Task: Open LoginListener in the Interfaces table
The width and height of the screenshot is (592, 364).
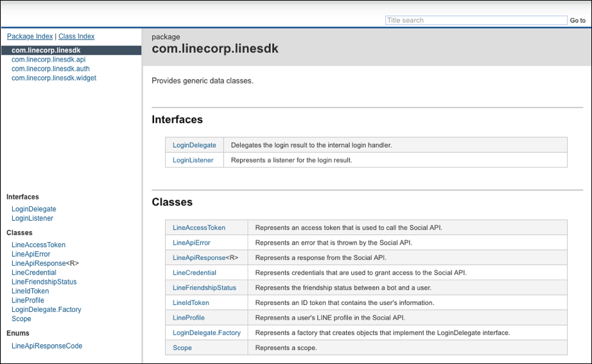Action: coord(193,160)
